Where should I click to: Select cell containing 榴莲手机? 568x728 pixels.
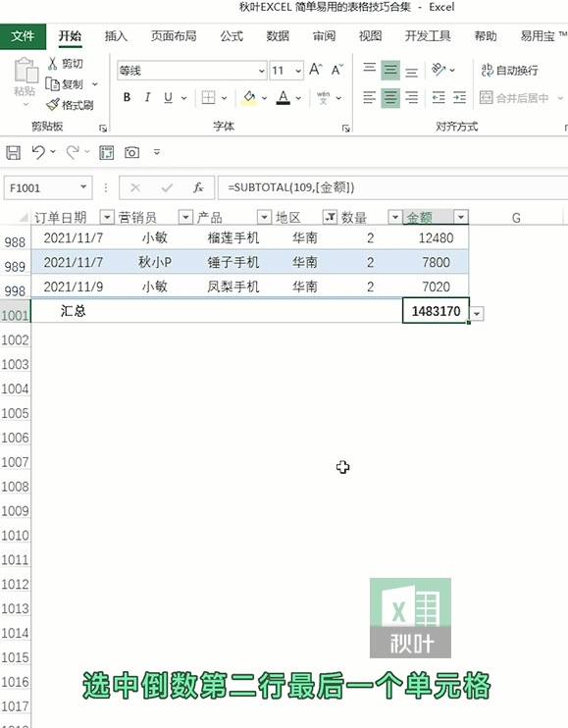point(232,237)
